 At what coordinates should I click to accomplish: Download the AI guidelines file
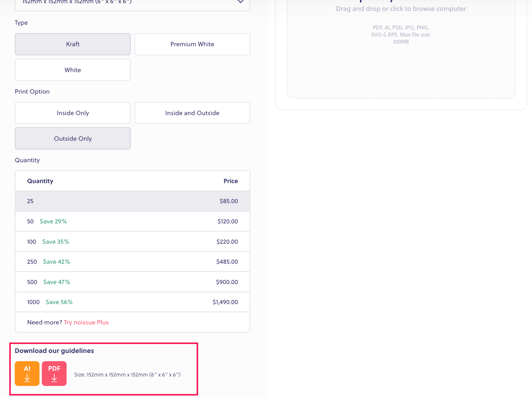click(x=27, y=373)
